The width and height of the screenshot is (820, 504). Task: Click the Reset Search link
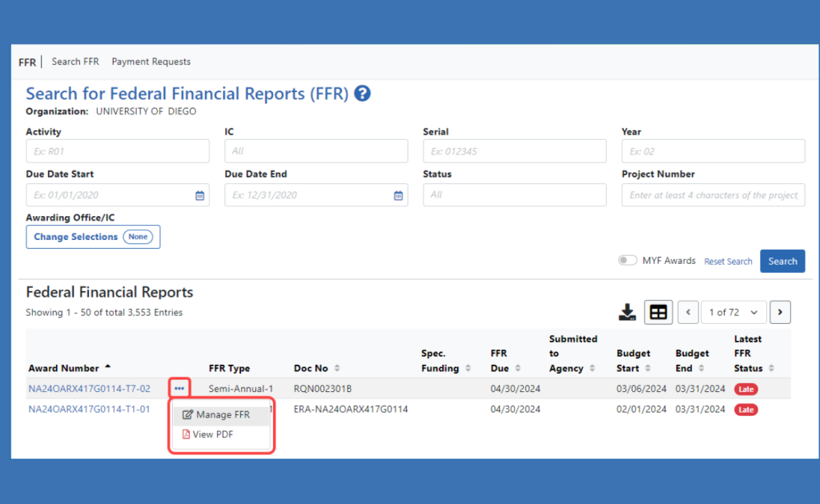click(x=728, y=261)
